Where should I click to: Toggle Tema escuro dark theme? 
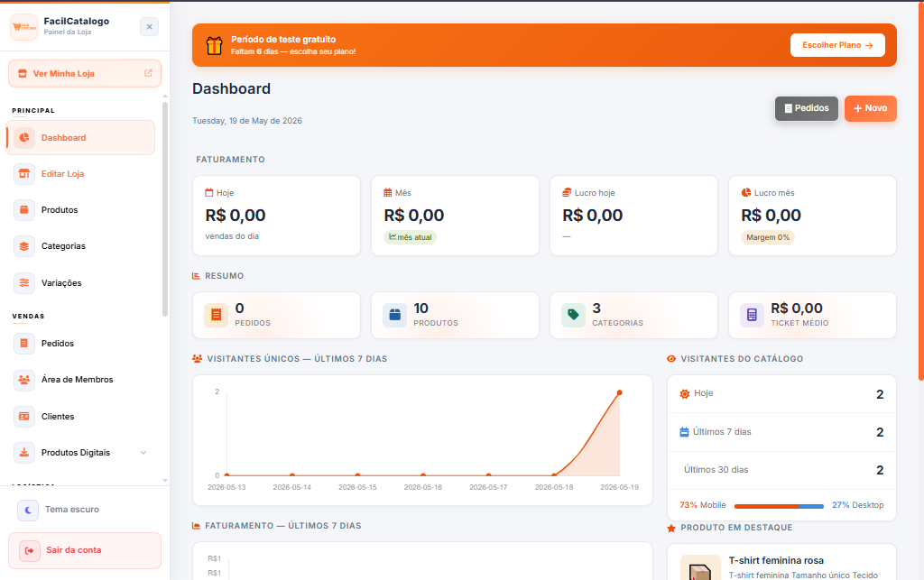(85, 510)
